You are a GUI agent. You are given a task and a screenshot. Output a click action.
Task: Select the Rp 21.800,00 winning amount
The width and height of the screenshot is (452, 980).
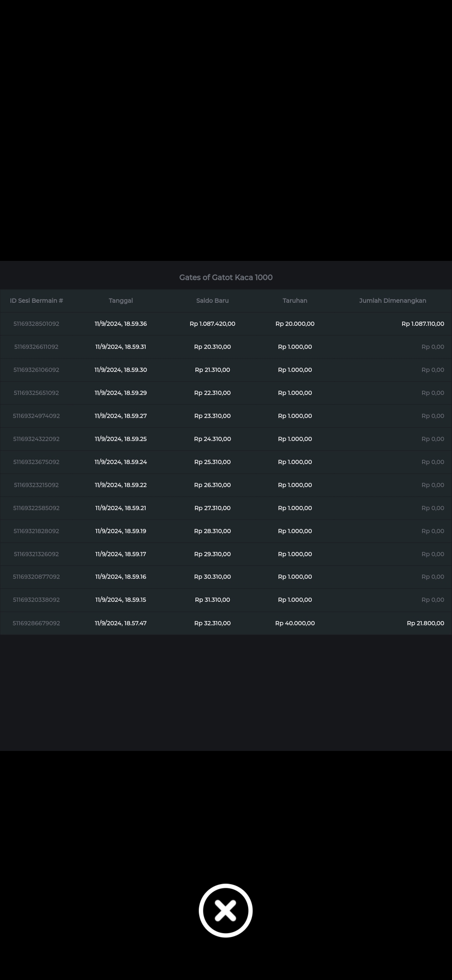[x=425, y=623]
